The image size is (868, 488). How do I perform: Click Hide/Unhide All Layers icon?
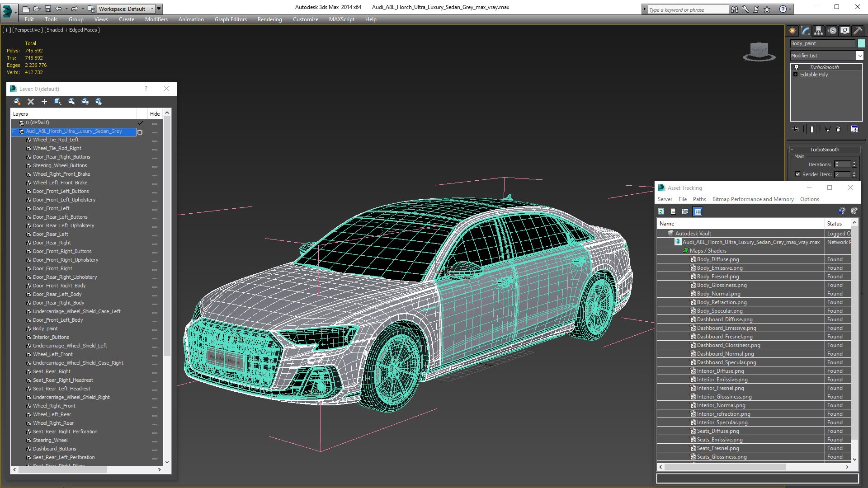click(85, 102)
